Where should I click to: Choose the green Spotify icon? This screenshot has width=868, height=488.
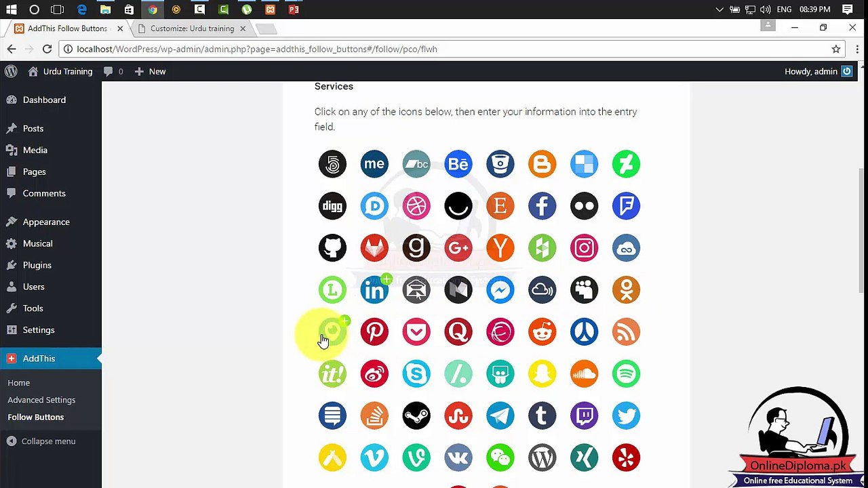[x=626, y=374]
